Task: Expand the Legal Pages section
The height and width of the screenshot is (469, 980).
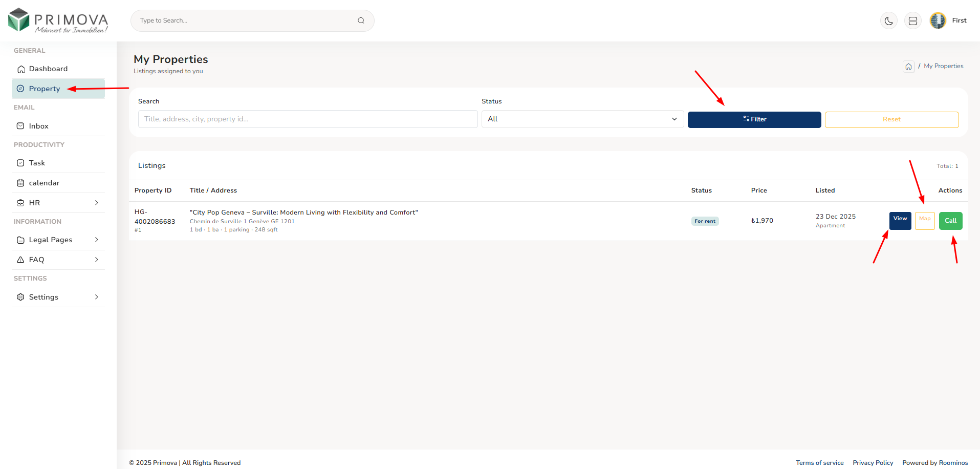Action: 58,240
